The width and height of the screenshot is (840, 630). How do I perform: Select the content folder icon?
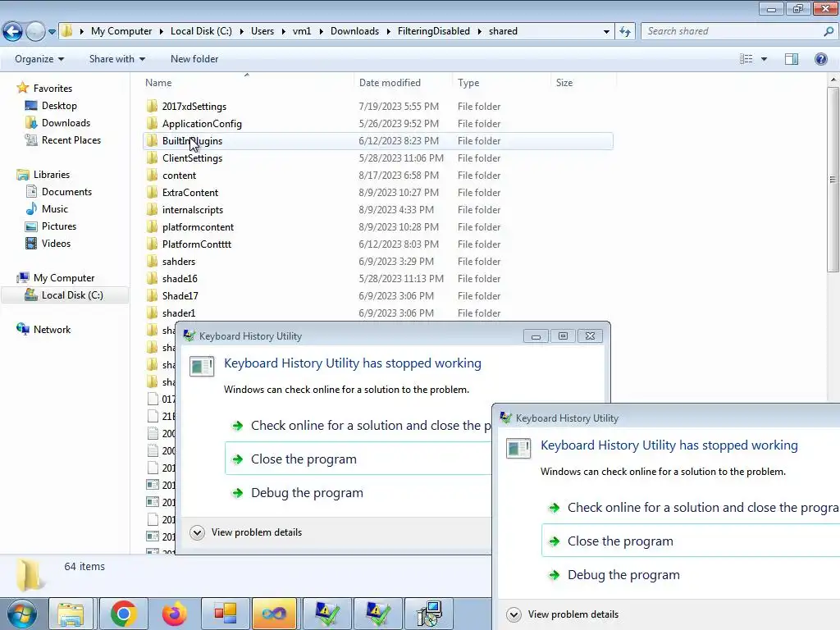coord(152,175)
